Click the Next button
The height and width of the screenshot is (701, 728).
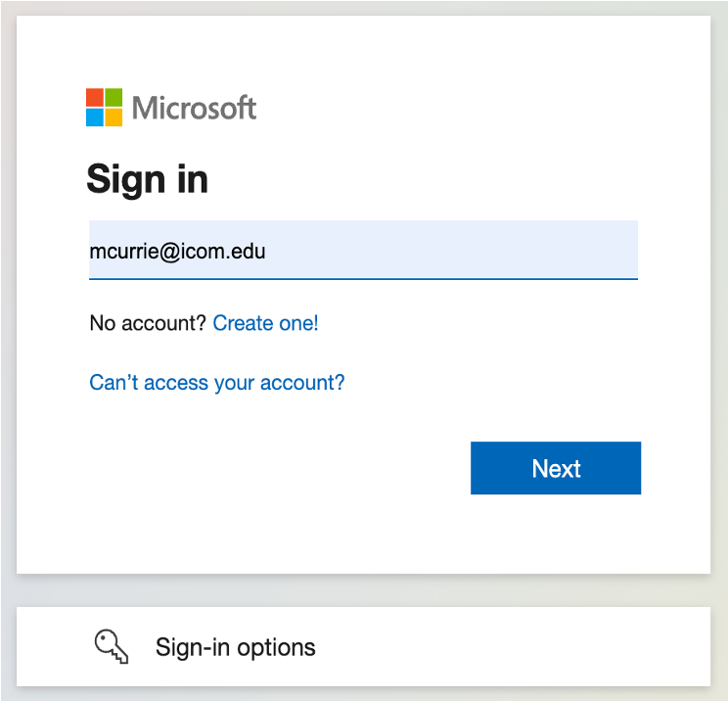[x=556, y=468]
